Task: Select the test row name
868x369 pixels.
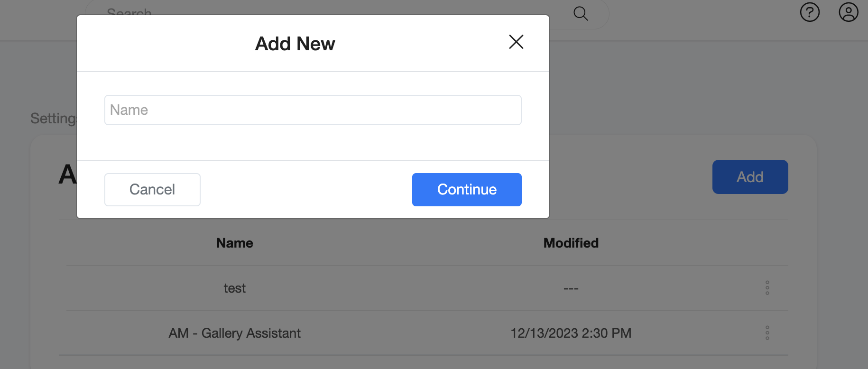Action: click(235, 288)
